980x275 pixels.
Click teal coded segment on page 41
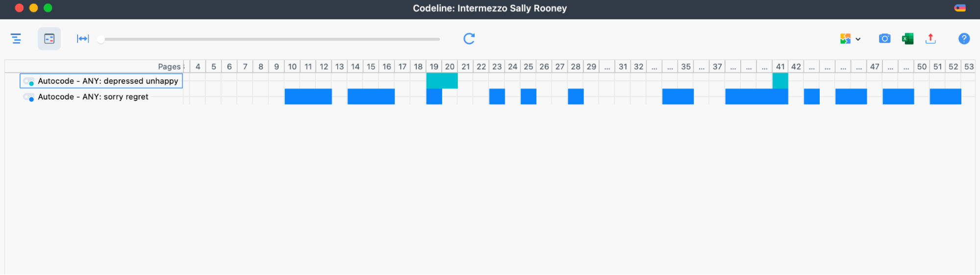[780, 80]
